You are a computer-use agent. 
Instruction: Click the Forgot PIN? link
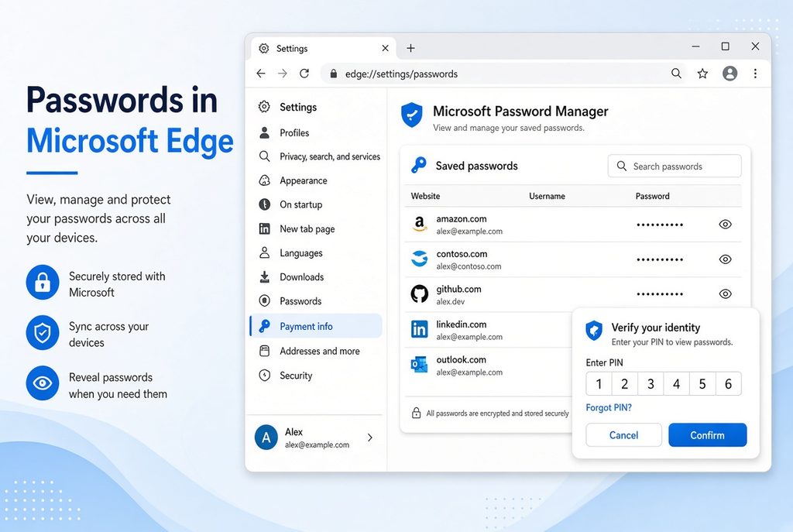(609, 407)
